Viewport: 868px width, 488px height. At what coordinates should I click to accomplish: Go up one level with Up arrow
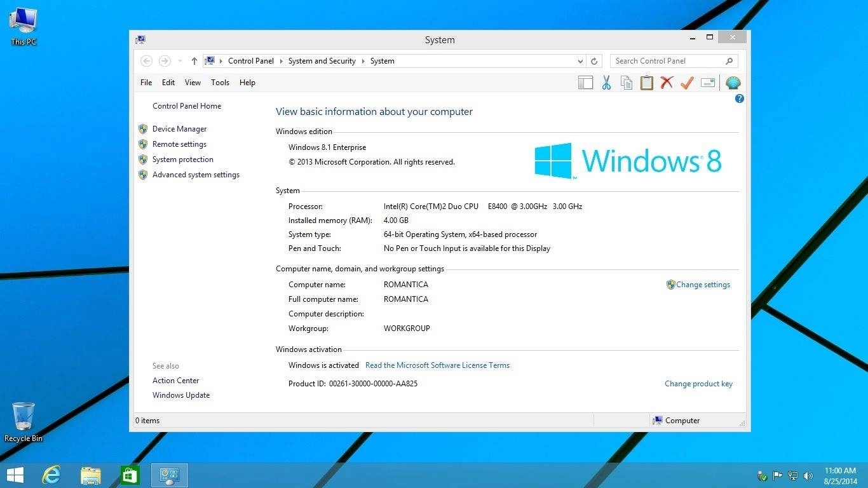pyautogui.click(x=194, y=61)
